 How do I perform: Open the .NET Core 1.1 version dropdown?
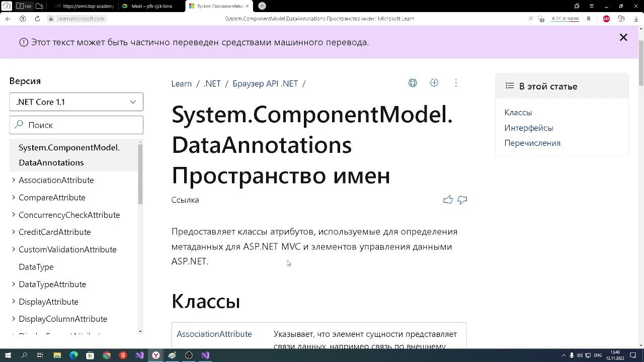point(76,102)
